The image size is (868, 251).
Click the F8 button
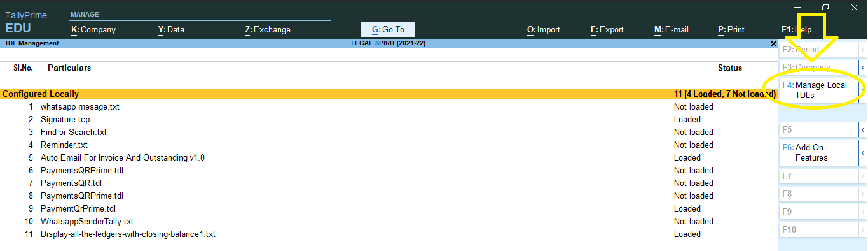point(819,194)
